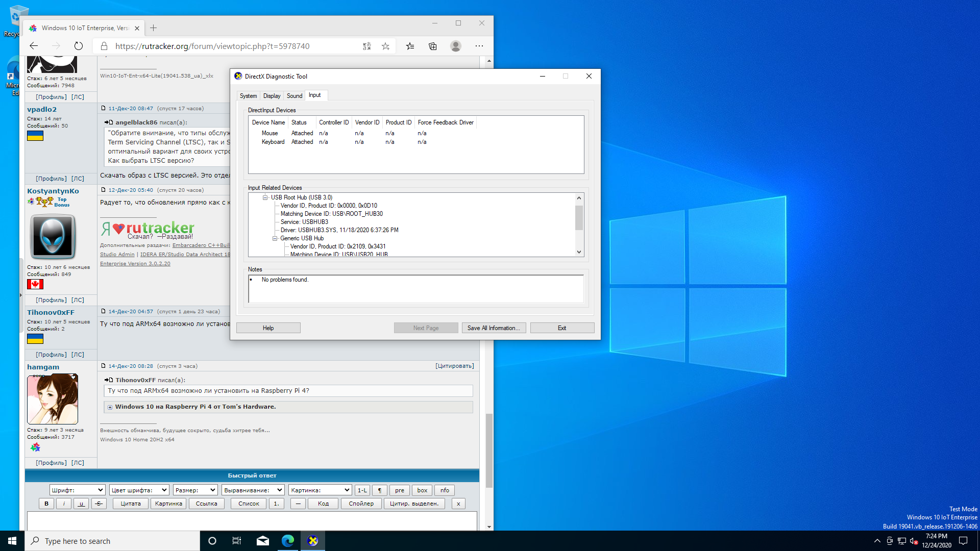Go back in Edge browser
The width and height of the screenshot is (980, 551).
coord(34,46)
